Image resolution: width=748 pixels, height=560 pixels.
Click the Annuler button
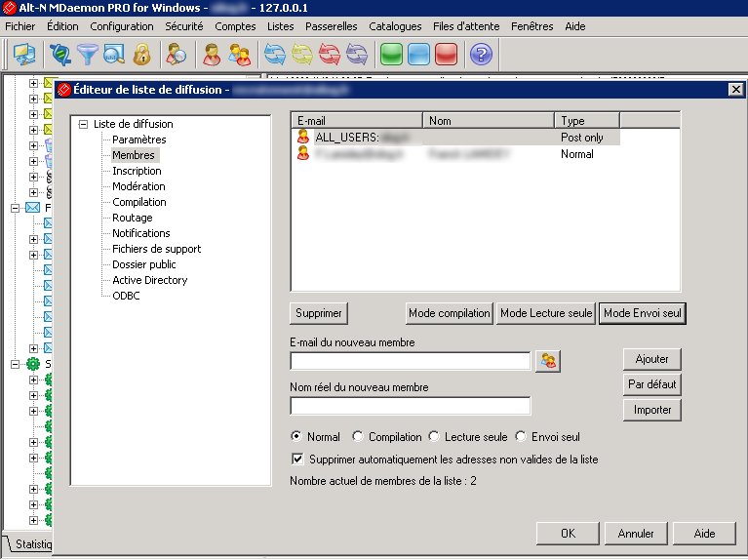click(x=636, y=534)
